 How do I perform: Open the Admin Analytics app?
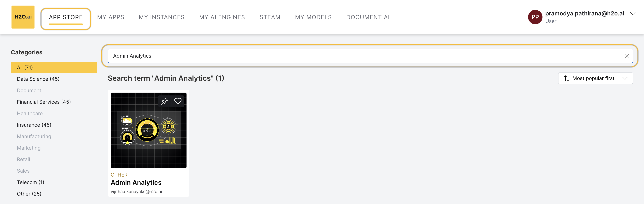click(x=136, y=182)
